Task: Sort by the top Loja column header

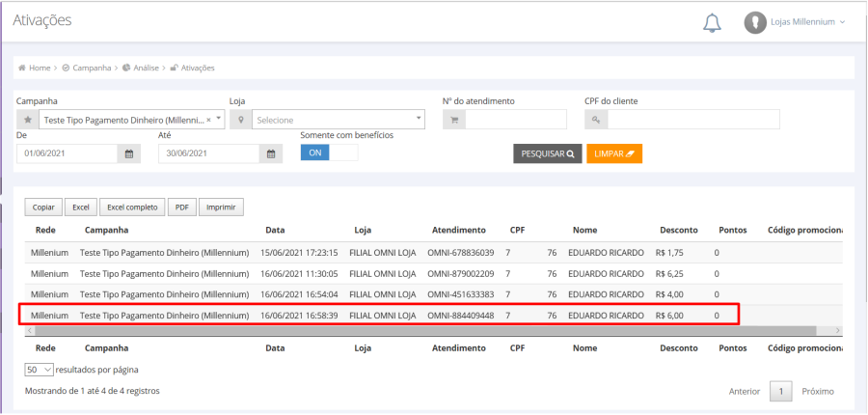Action: click(363, 230)
